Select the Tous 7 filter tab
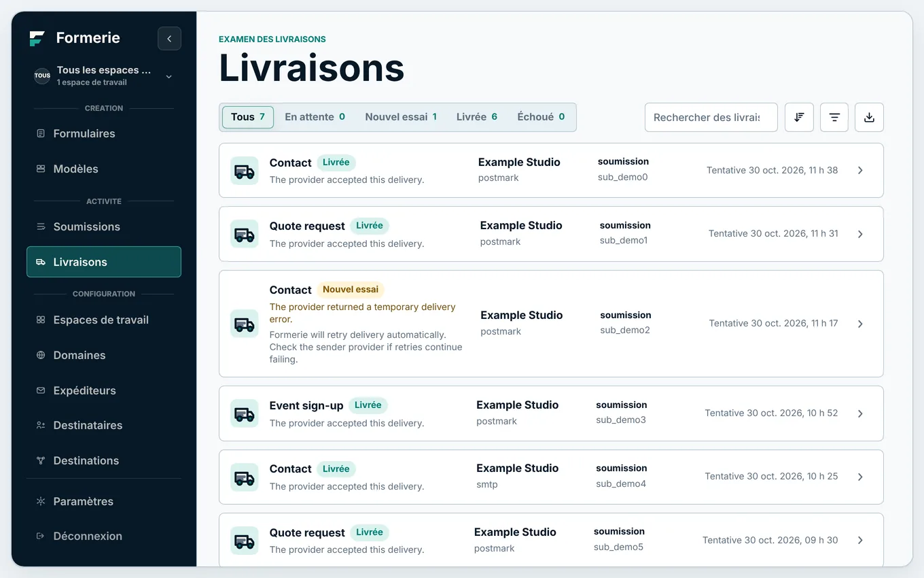The height and width of the screenshot is (578, 924). 248,117
